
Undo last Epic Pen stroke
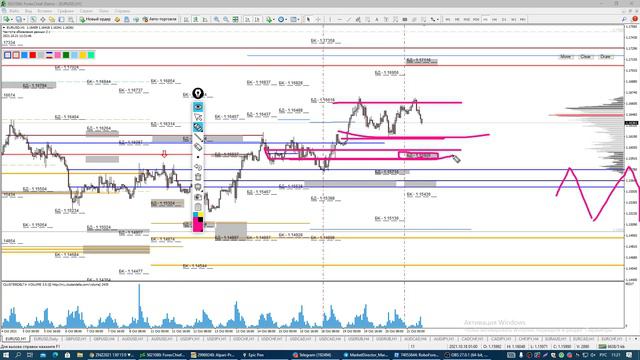point(198,167)
